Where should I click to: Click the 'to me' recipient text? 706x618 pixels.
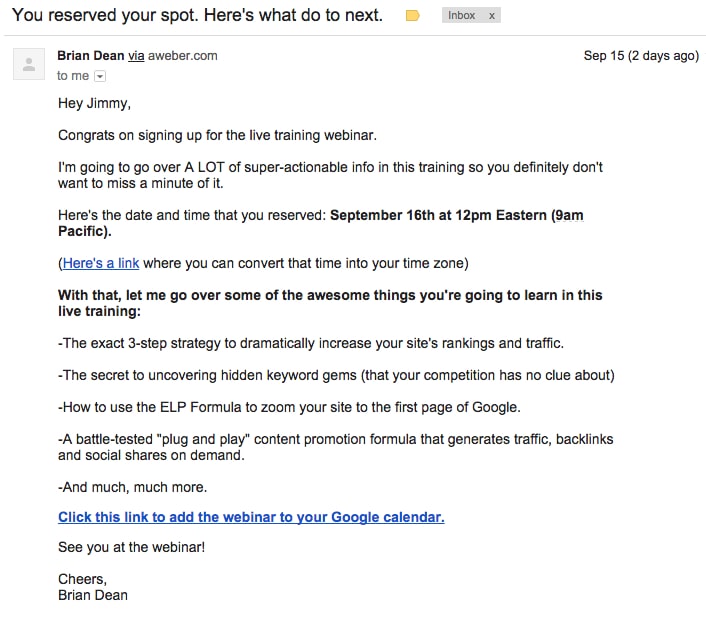point(72,76)
